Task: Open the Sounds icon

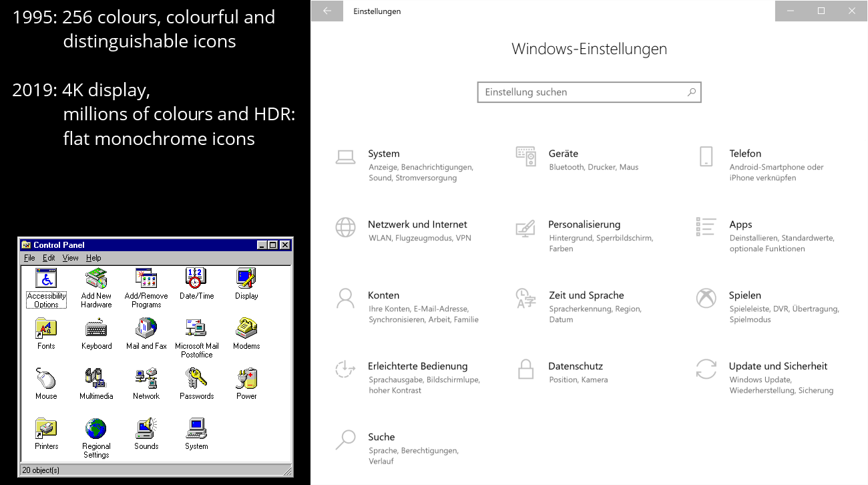Action: (146, 428)
